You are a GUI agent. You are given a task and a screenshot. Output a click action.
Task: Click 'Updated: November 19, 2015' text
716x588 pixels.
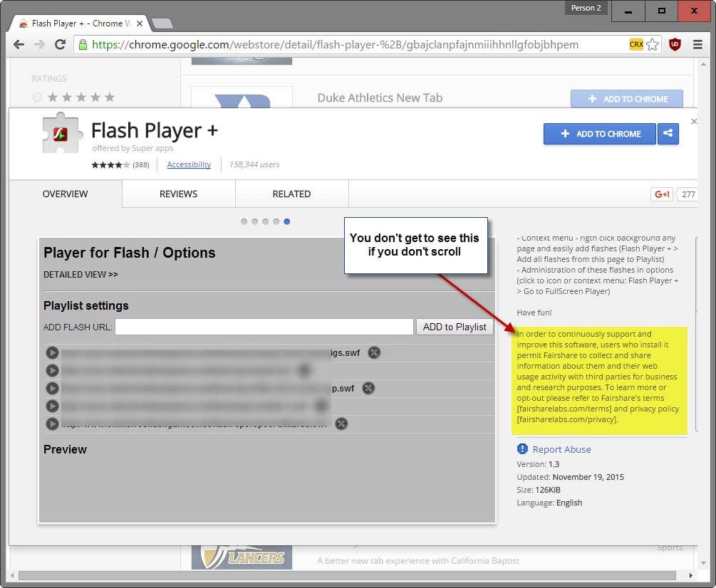point(571,477)
